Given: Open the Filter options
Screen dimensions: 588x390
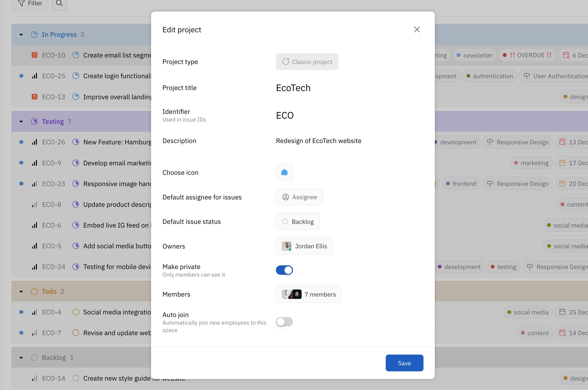Looking at the screenshot, I should [30, 3].
